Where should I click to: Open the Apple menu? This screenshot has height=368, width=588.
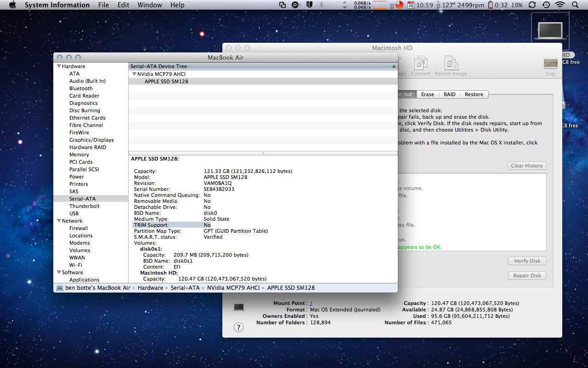12,5
